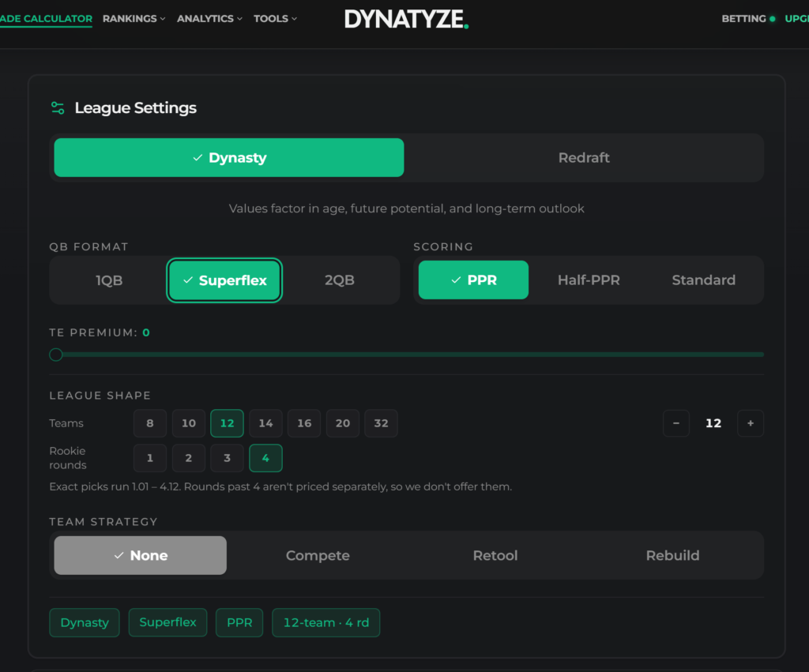
Task: Set teams to 12
Action: click(x=227, y=423)
